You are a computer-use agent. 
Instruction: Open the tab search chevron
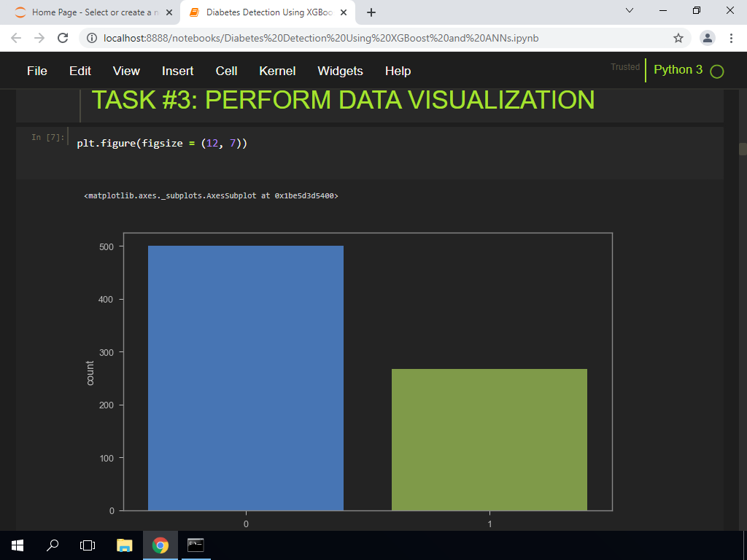pos(630,10)
